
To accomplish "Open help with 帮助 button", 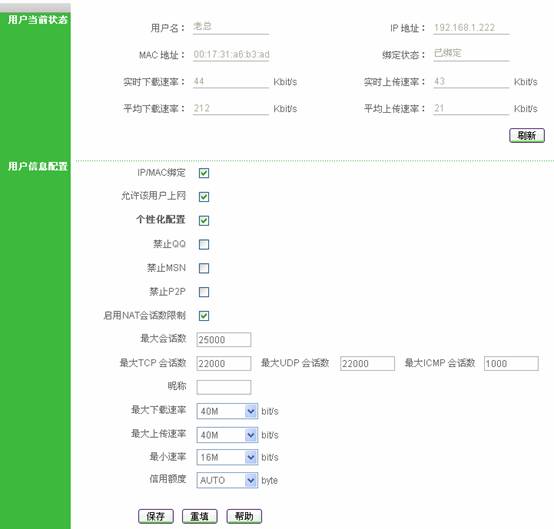I will click(x=244, y=516).
